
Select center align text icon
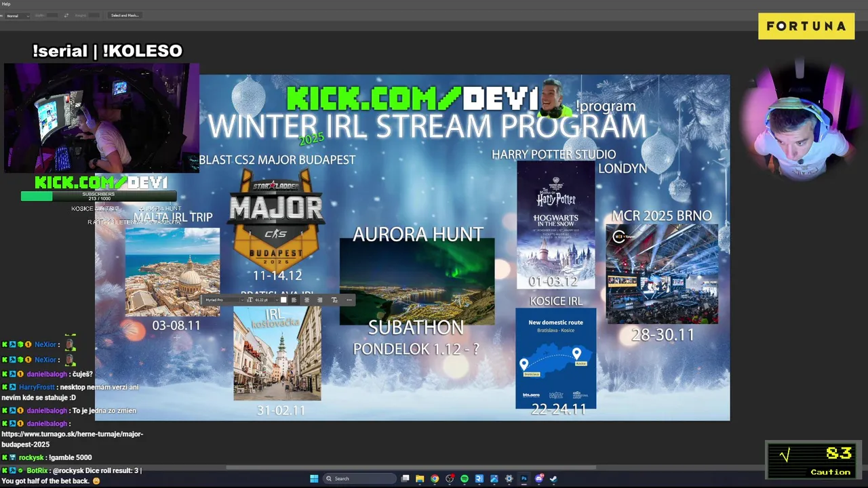coord(307,300)
